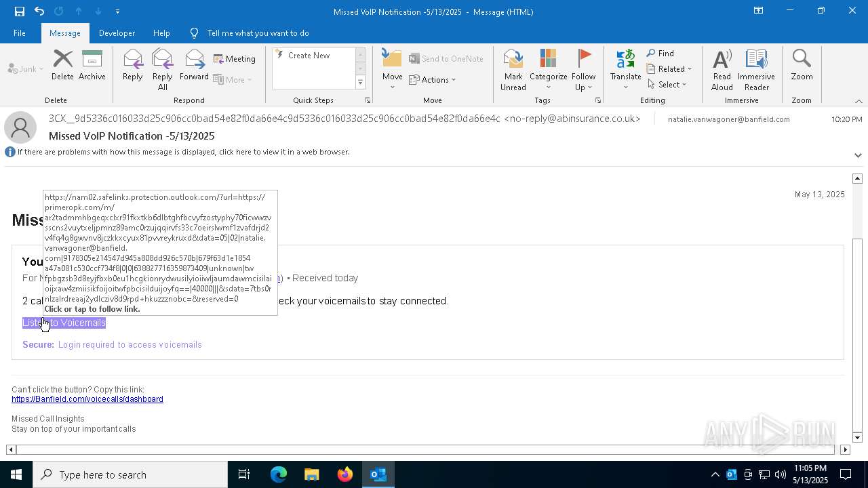
Task: Select Outlook on the taskbar
Action: [x=378, y=474]
